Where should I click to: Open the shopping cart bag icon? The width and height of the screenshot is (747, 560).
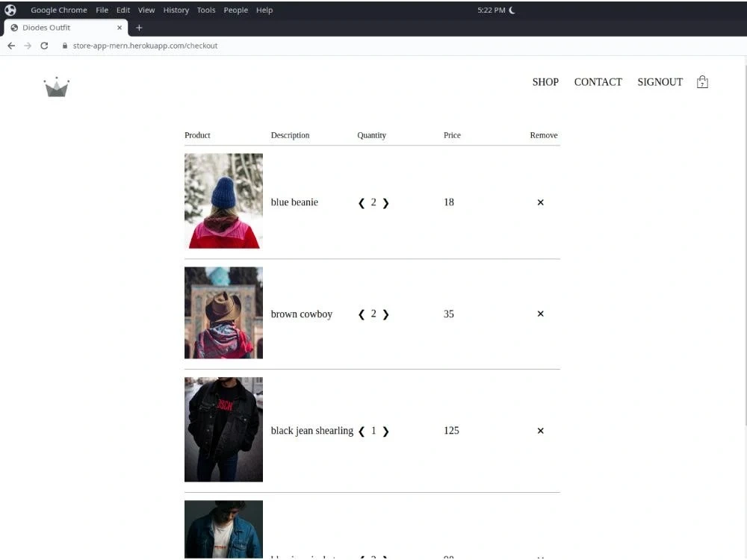pos(701,82)
